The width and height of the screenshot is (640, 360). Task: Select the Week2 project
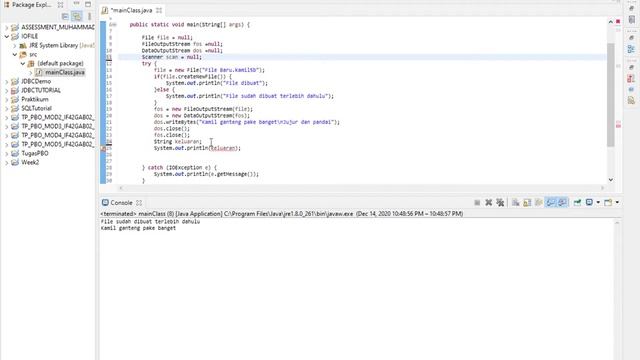(x=30, y=162)
